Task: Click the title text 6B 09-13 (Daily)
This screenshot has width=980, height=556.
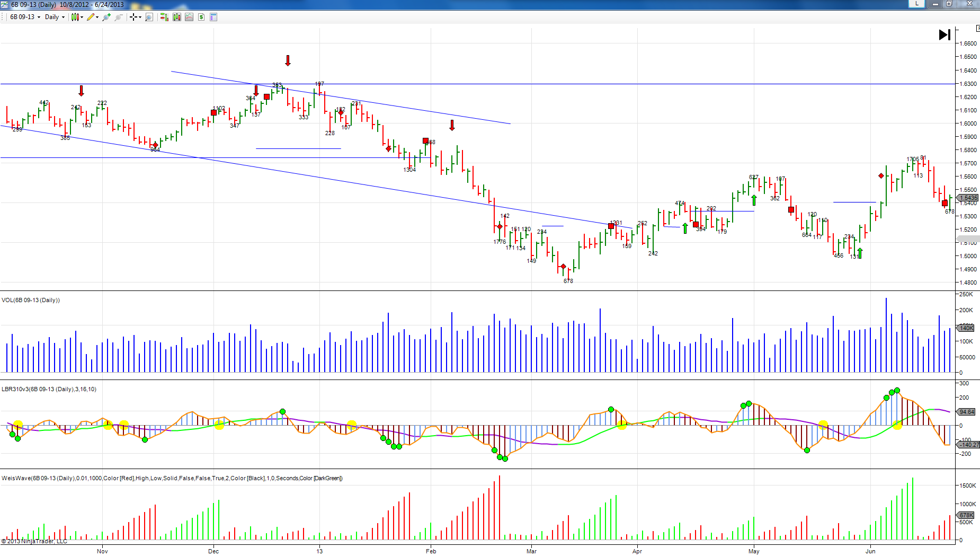Action: (x=33, y=4)
